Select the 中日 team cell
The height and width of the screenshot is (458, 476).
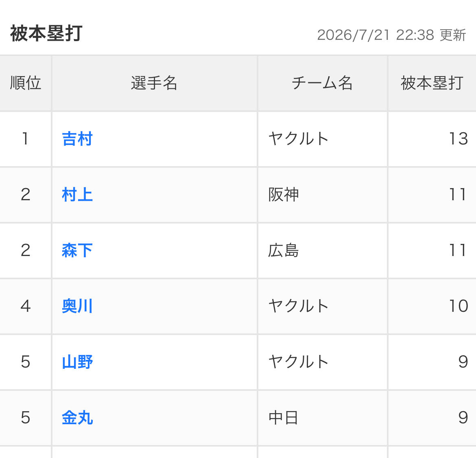click(322, 418)
